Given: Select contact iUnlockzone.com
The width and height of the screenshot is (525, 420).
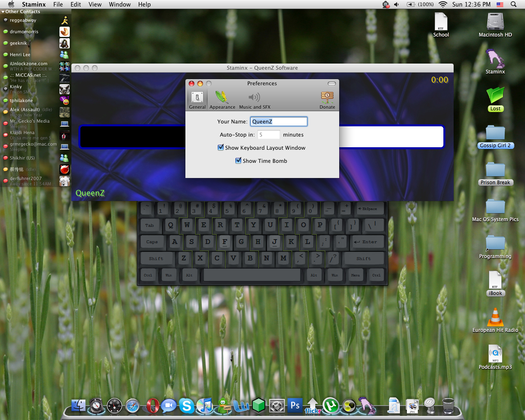Looking at the screenshot, I should (x=36, y=66).
